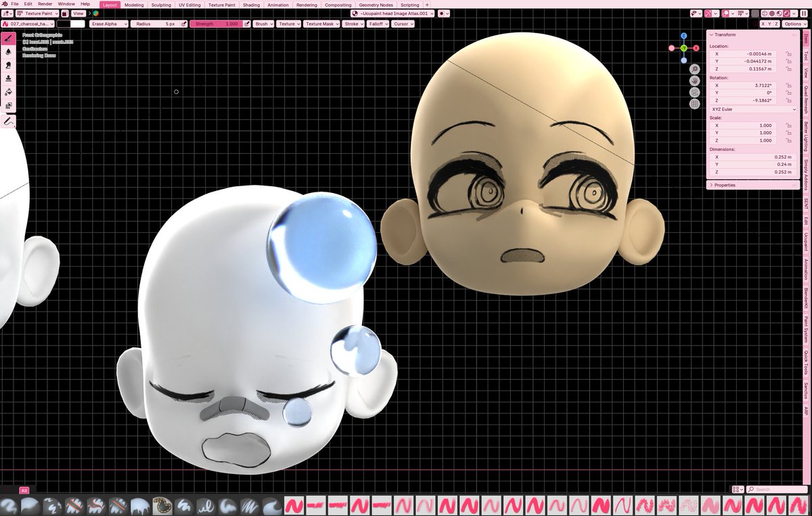This screenshot has width=812, height=516.
Task: Select the All catalog in asset shelf
Action: point(24,490)
